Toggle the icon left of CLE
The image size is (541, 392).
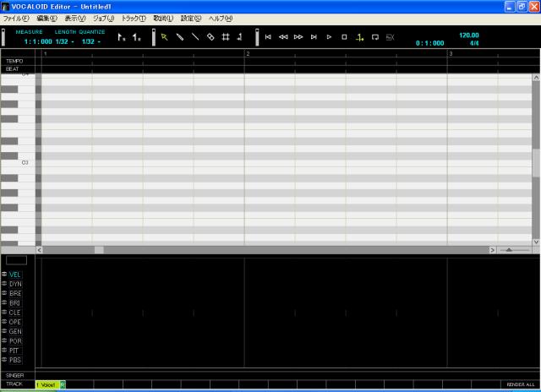[4, 312]
